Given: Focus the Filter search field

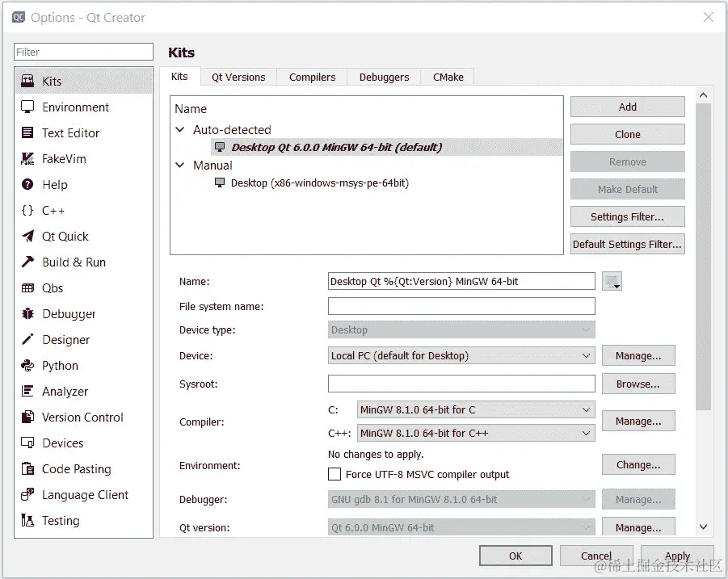Looking at the screenshot, I should (x=83, y=52).
